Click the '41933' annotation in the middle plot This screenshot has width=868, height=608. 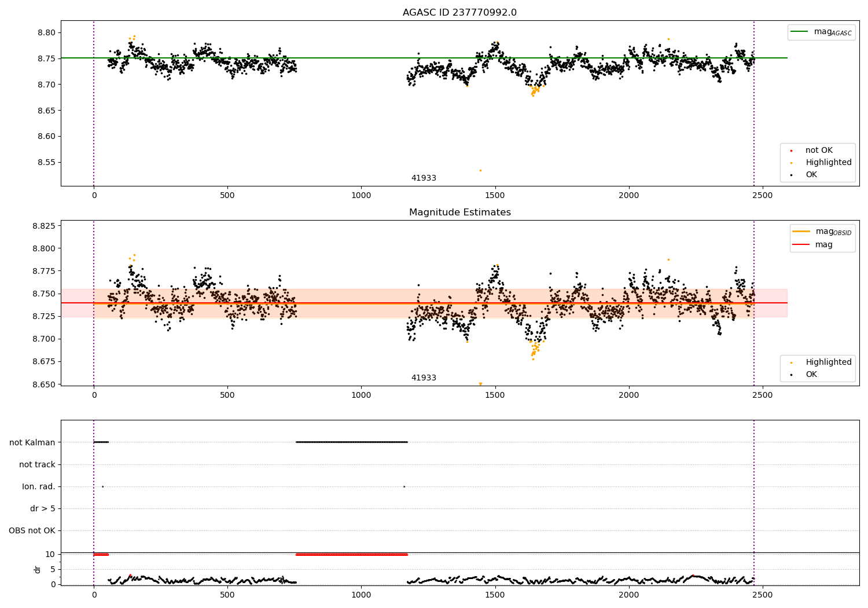click(x=424, y=378)
